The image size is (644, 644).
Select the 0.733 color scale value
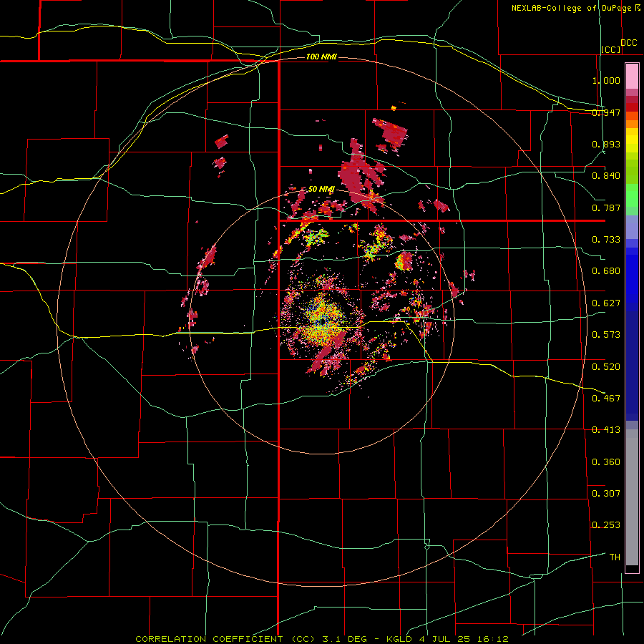point(606,240)
